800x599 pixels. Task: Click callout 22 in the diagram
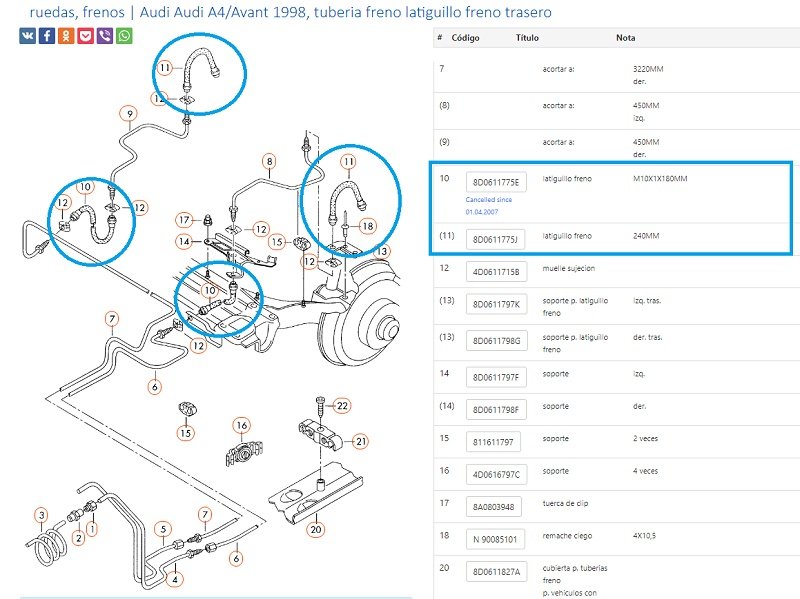pyautogui.click(x=342, y=406)
